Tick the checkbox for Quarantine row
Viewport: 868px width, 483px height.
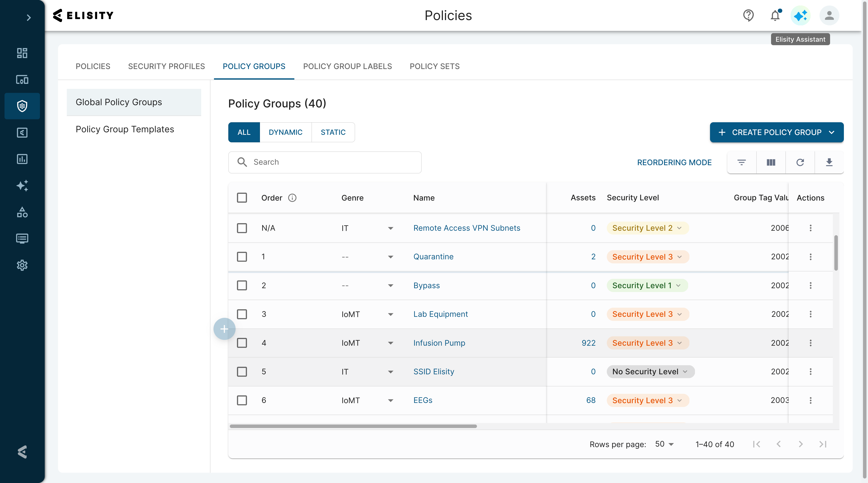(x=242, y=257)
